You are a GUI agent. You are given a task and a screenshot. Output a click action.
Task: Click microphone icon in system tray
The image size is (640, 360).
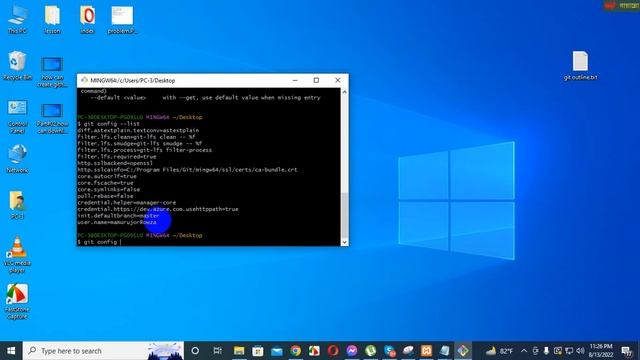(x=546, y=351)
